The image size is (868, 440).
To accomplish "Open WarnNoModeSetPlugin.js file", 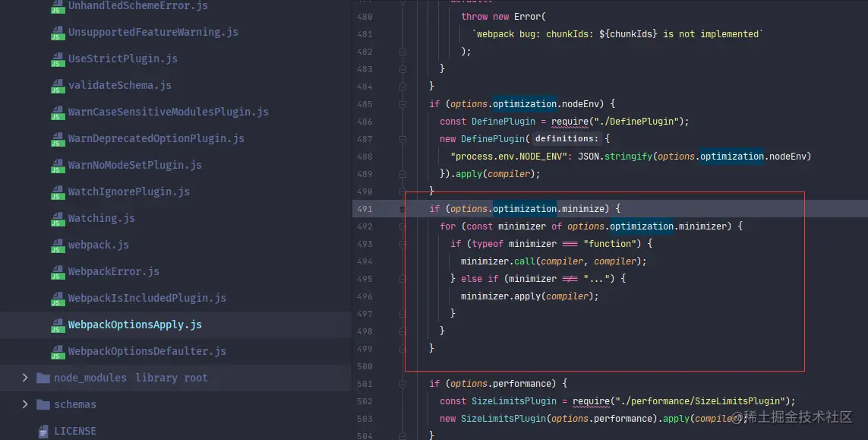I will pyautogui.click(x=134, y=165).
